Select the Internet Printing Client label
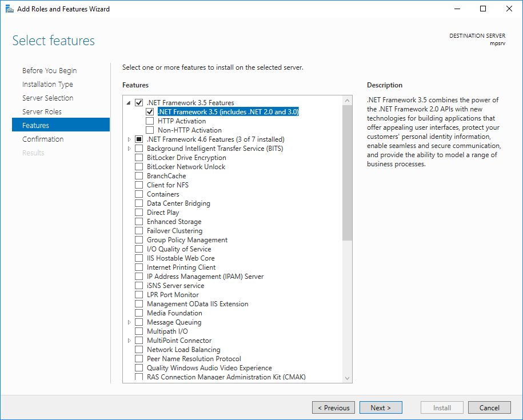The image size is (523, 420). [x=181, y=267]
